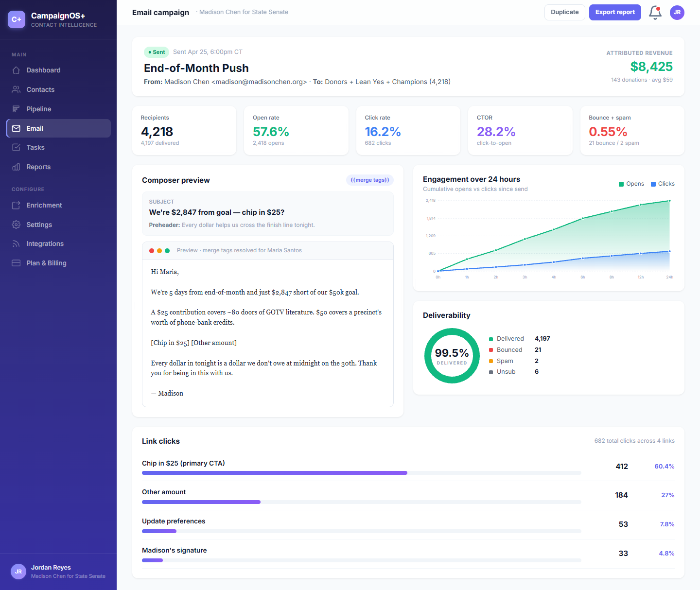Image resolution: width=700 pixels, height=590 pixels.
Task: Click the $8,425 attributed revenue figure
Action: (x=651, y=67)
